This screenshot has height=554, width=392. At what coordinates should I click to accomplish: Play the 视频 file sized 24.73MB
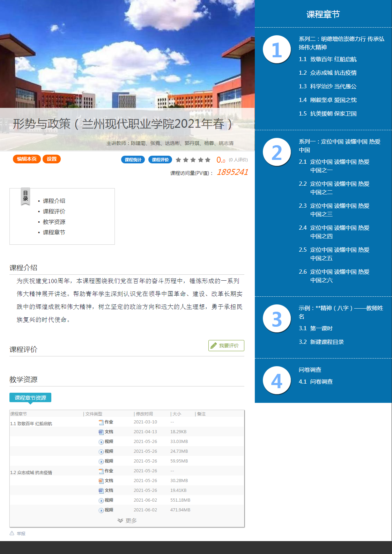pos(106,451)
